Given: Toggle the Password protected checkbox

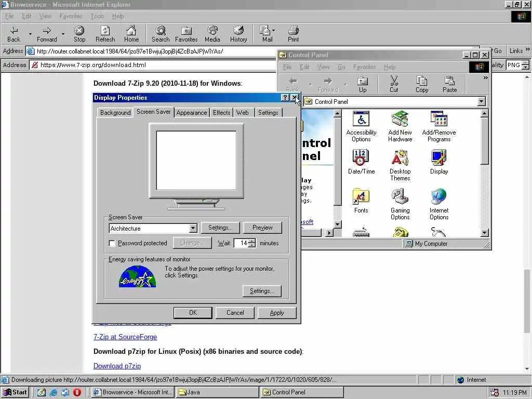Looking at the screenshot, I should click(112, 243).
